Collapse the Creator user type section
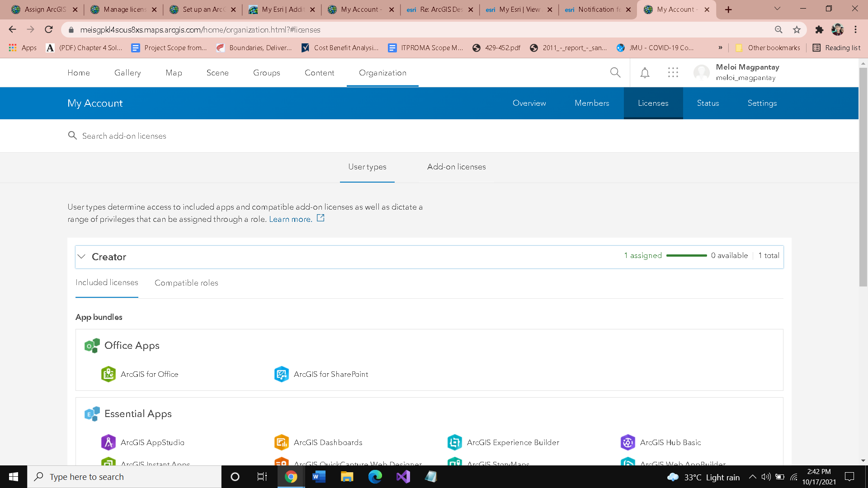Screen dimensions: 868x488 (81, 257)
